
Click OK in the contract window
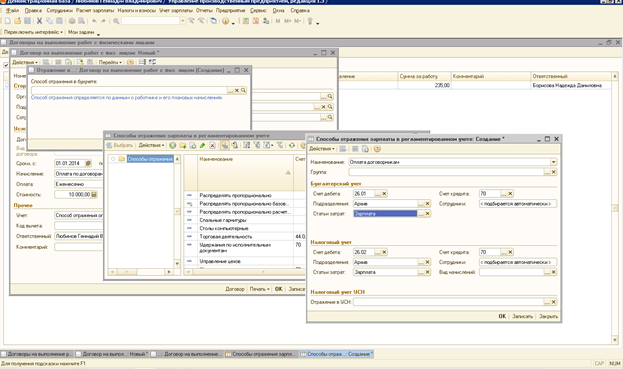(279, 289)
